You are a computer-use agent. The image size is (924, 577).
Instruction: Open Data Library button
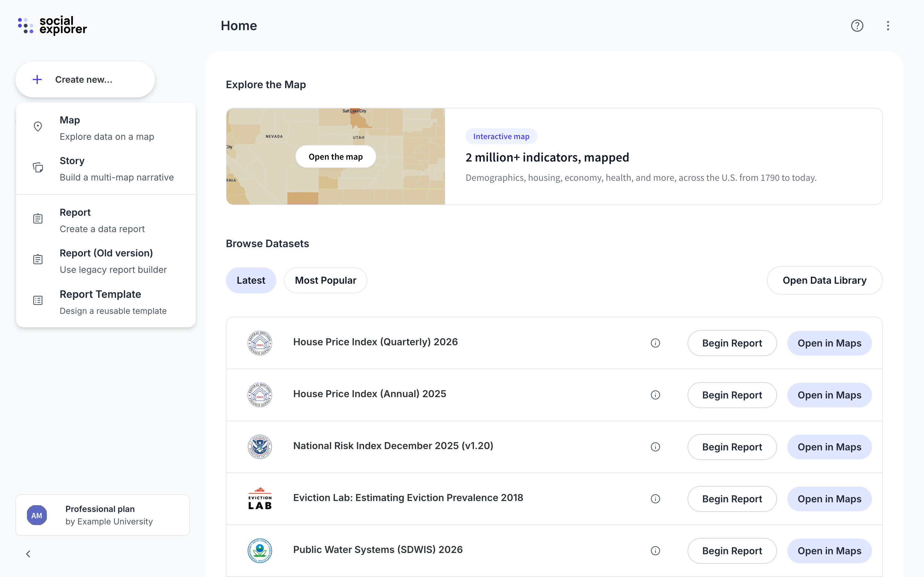(x=824, y=280)
